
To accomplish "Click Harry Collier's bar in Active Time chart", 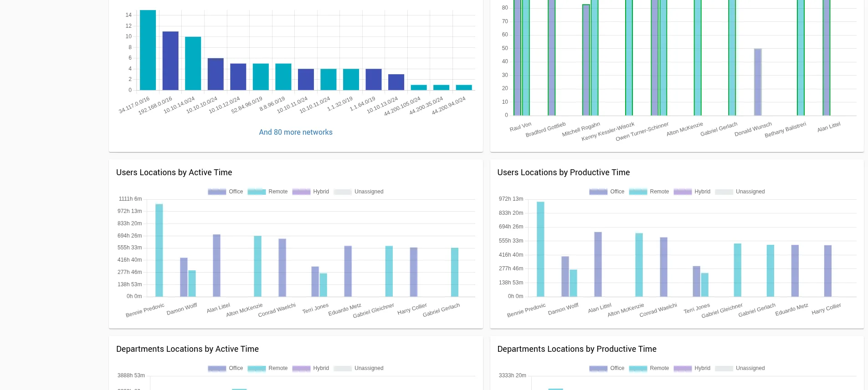I will (413, 272).
